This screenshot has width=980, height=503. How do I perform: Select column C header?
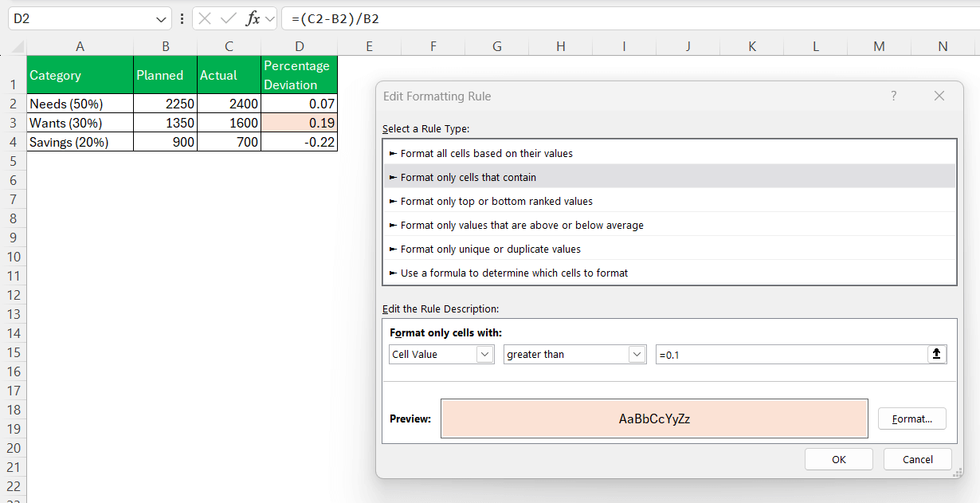pyautogui.click(x=229, y=46)
